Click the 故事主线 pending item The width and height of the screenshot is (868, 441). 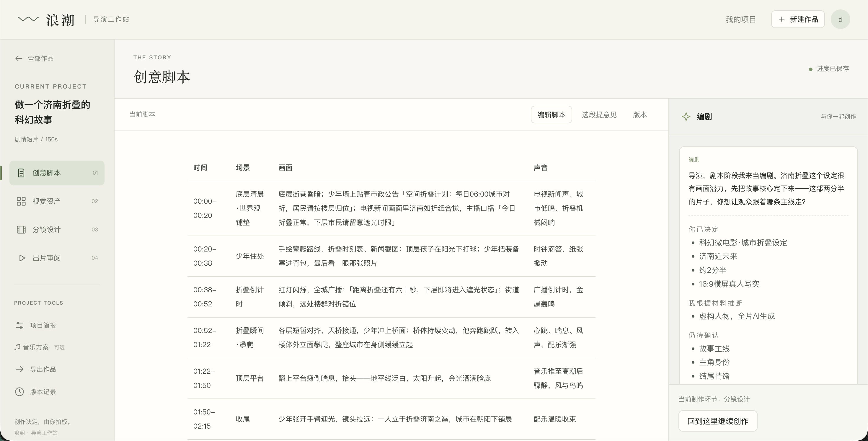point(714,348)
